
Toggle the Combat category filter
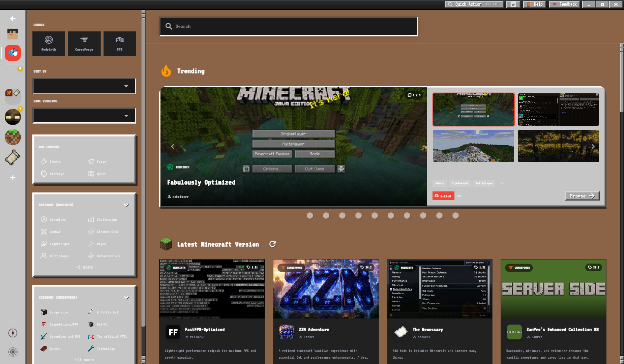(x=51, y=232)
